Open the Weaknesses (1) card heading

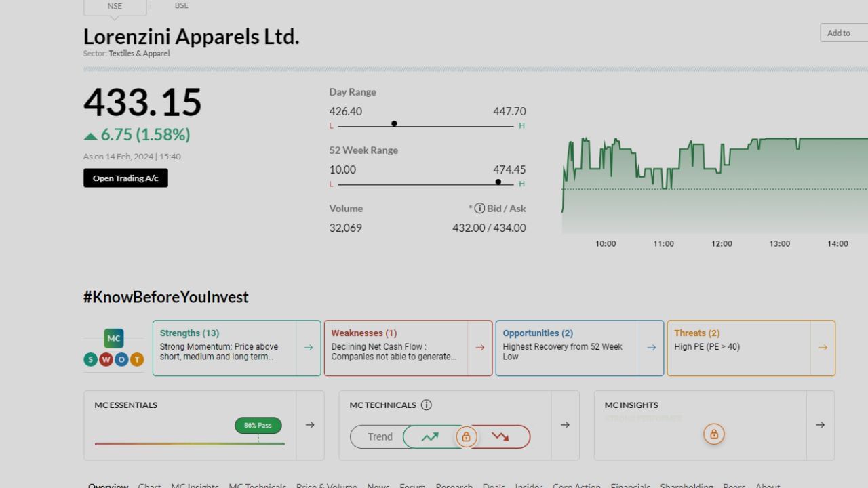[x=364, y=333]
